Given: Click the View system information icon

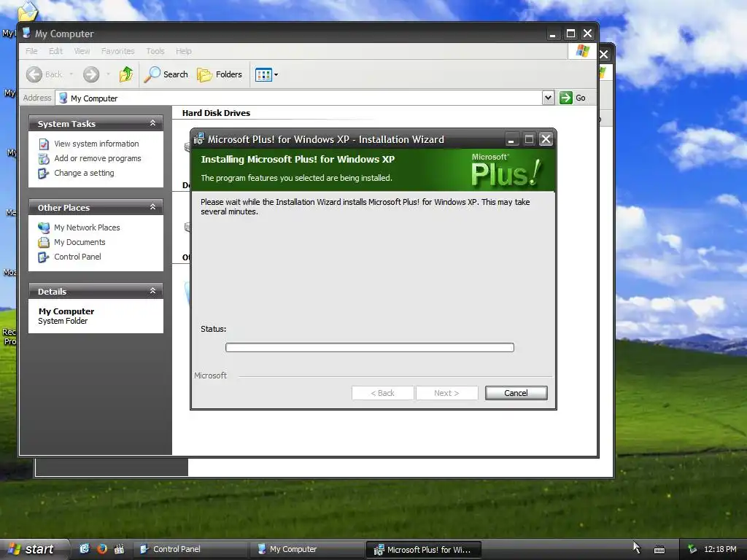Looking at the screenshot, I should [x=43, y=144].
